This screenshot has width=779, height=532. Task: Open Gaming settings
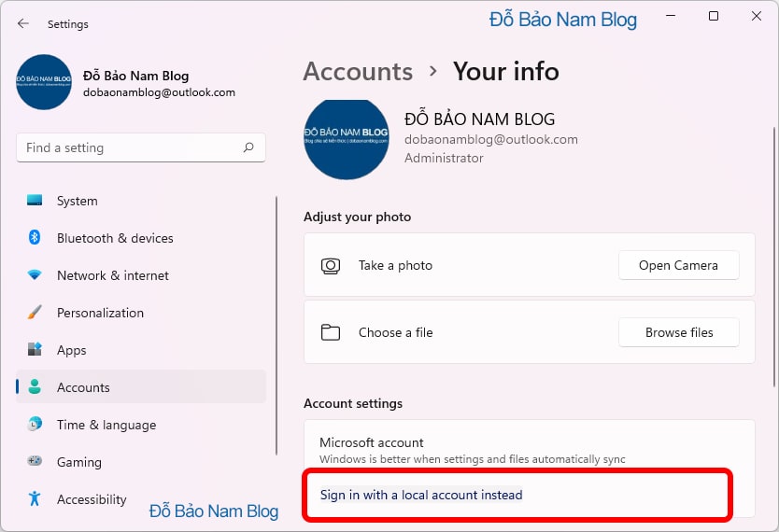(141, 461)
